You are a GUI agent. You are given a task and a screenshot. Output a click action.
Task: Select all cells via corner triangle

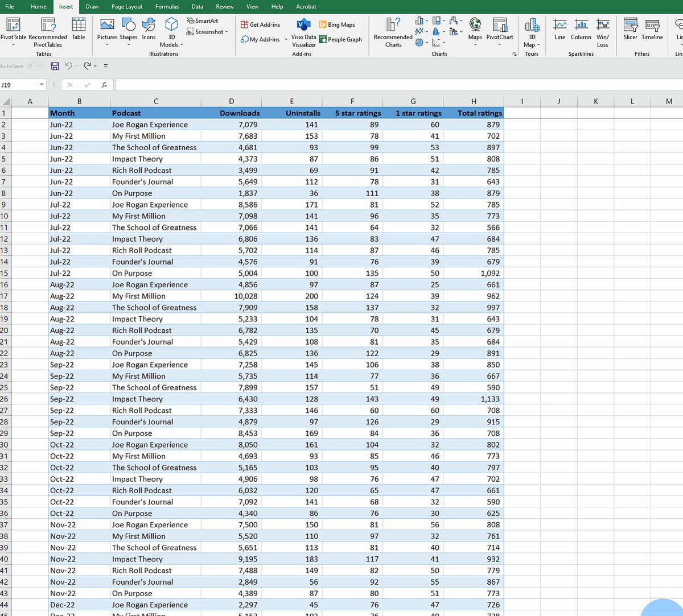pyautogui.click(x=6, y=102)
